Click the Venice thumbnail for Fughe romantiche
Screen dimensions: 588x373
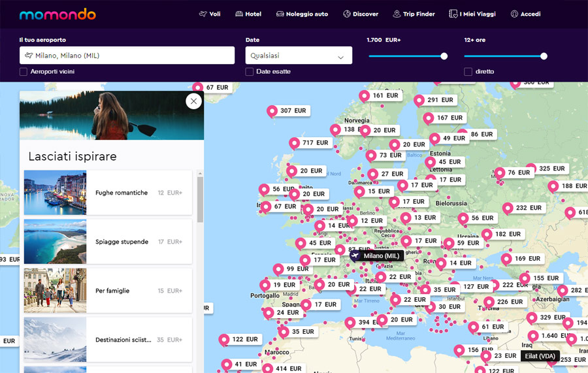[55, 193]
